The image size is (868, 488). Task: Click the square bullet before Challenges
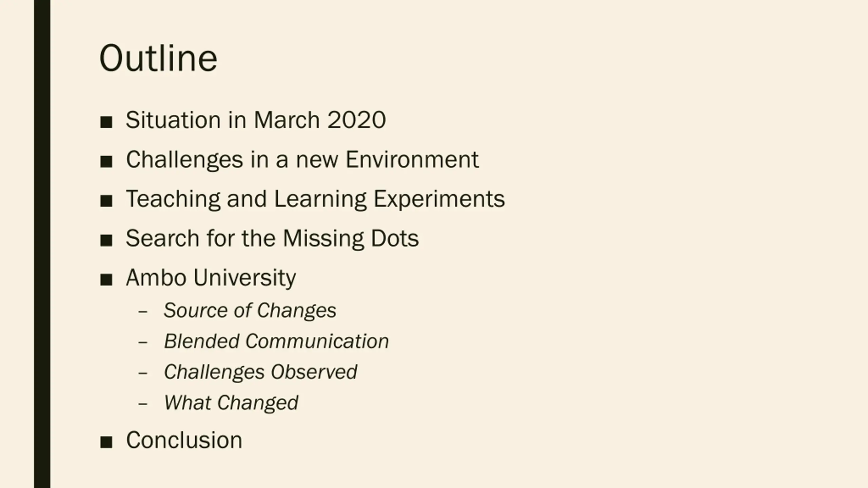tap(106, 161)
